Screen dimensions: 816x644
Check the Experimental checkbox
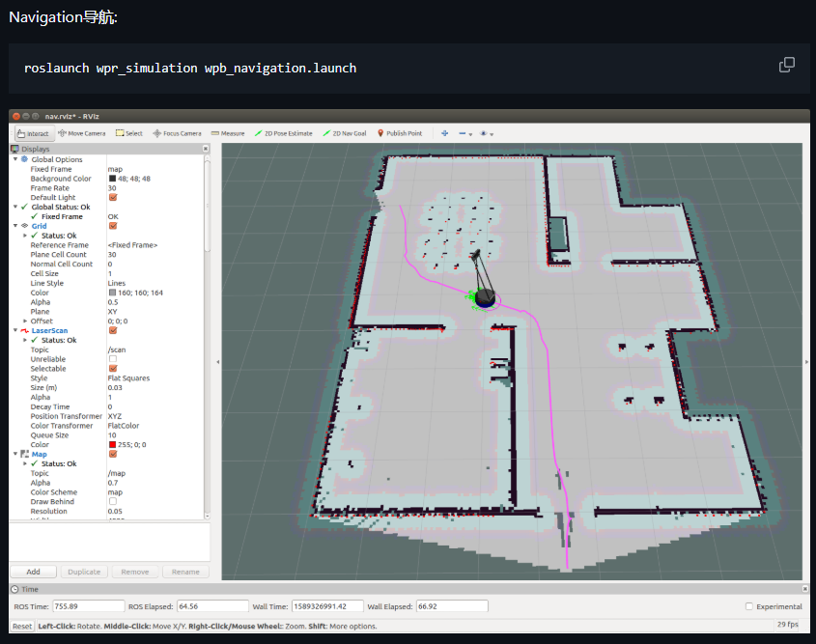749,606
